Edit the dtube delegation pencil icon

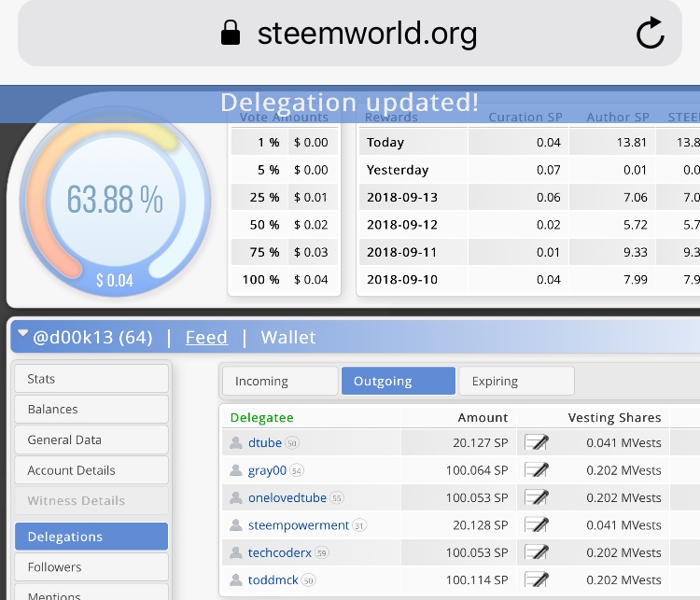click(x=536, y=442)
